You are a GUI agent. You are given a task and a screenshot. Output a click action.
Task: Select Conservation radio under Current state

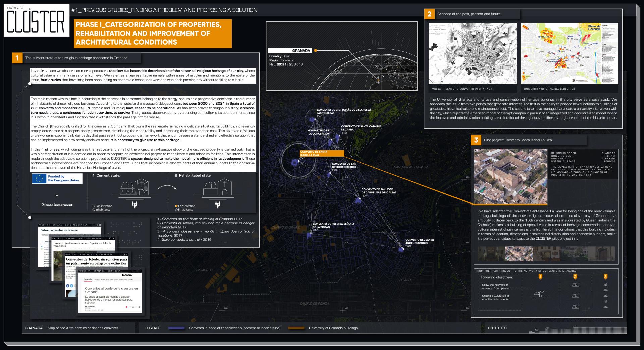coord(94,206)
